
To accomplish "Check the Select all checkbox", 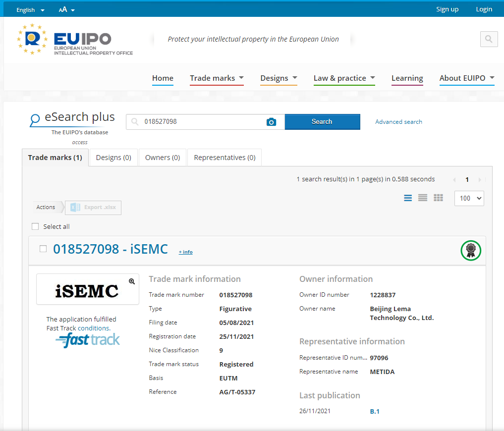I will click(35, 226).
